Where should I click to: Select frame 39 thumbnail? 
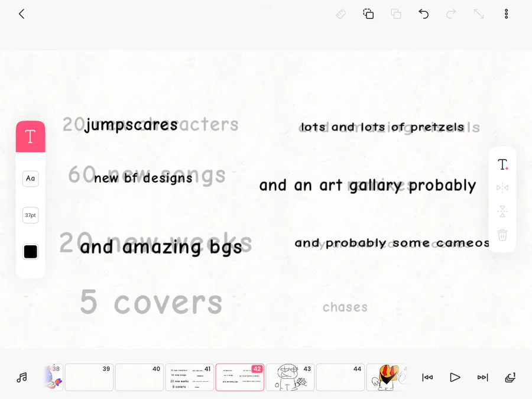pos(89,377)
